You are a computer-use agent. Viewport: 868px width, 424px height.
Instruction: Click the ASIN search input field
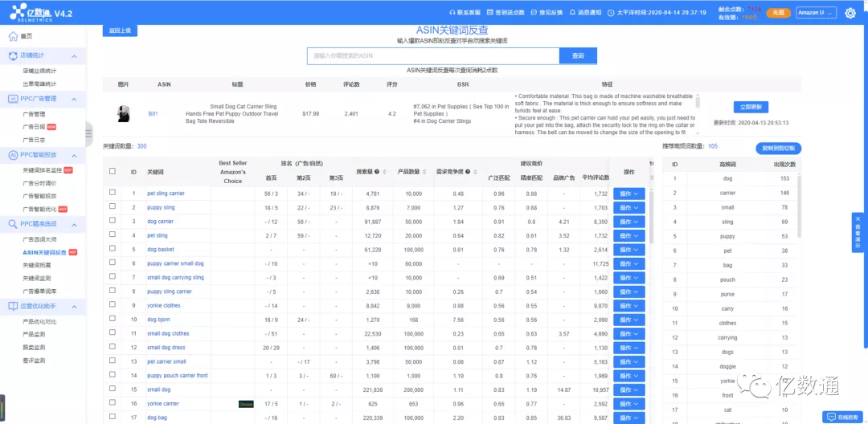(x=433, y=56)
